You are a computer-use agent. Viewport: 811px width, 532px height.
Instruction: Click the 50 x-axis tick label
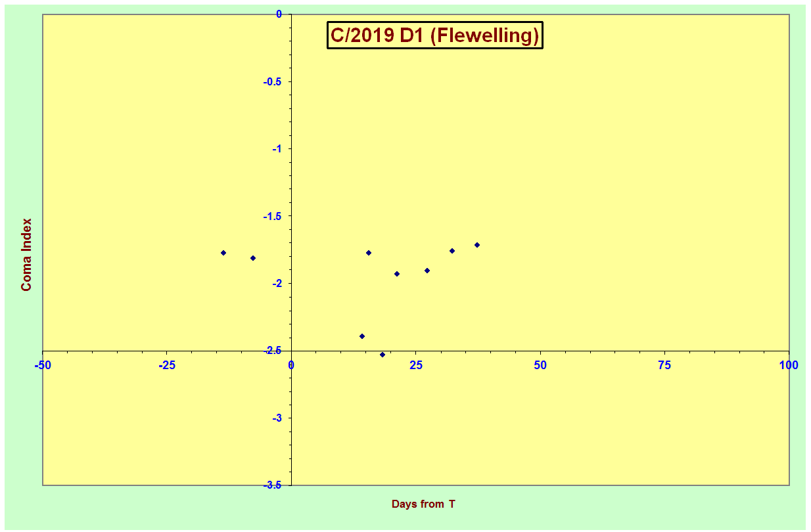[540, 365]
